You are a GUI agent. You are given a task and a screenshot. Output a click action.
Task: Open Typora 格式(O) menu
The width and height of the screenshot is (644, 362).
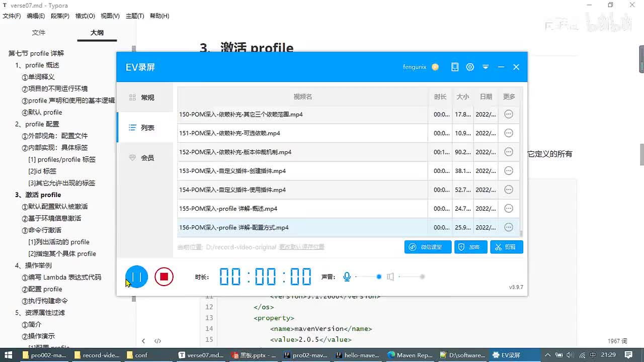click(85, 16)
